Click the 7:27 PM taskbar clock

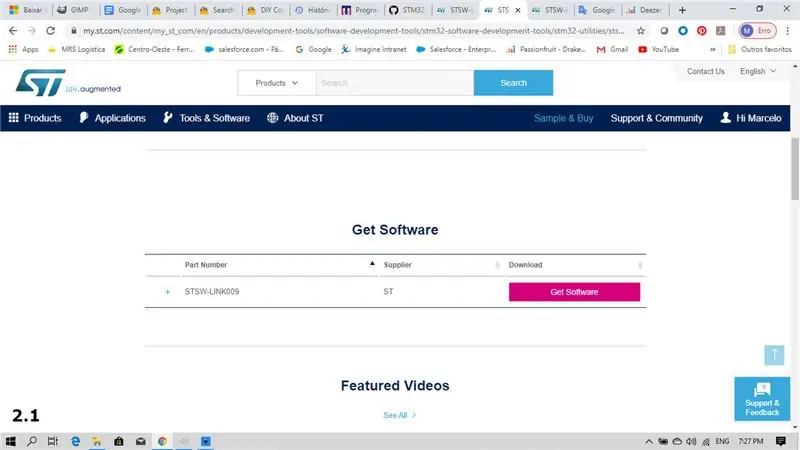[x=751, y=441]
